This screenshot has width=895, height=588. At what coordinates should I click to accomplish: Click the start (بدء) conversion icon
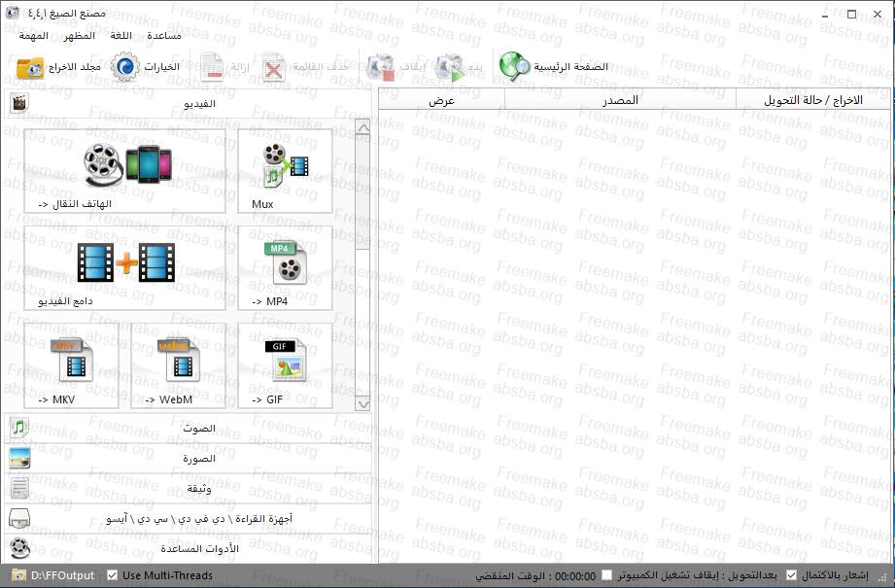[450, 67]
